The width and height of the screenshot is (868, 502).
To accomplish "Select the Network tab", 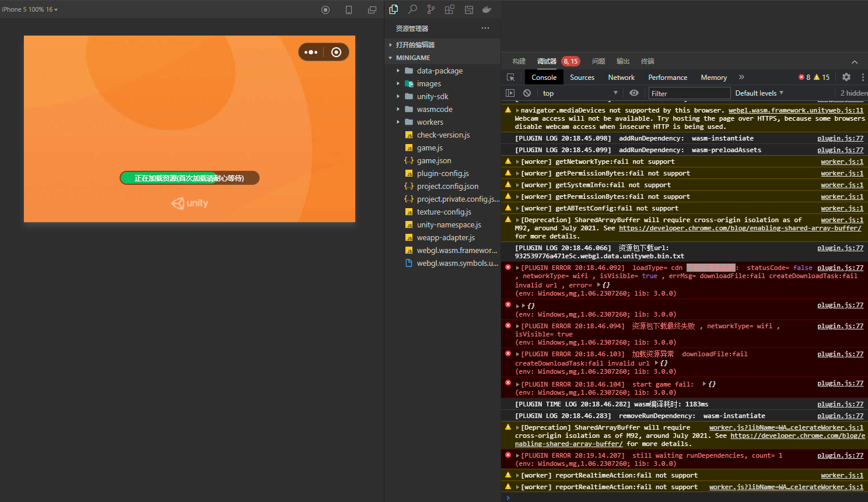I will pos(621,77).
